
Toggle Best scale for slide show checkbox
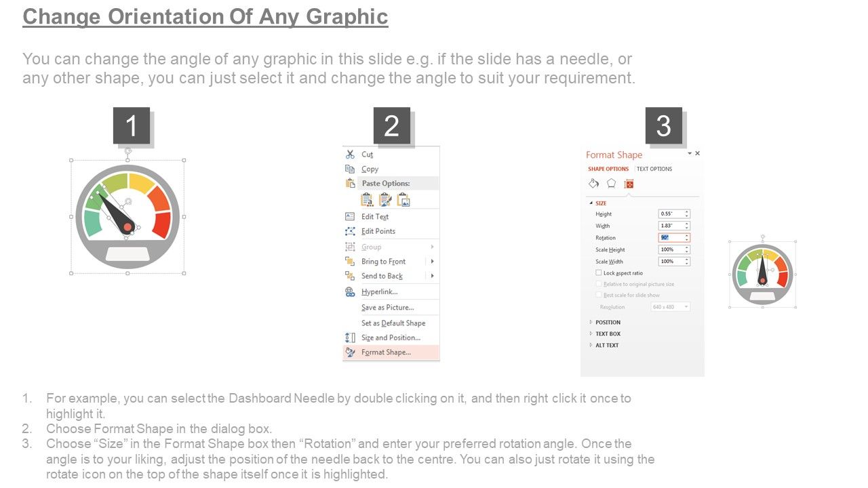[598, 295]
